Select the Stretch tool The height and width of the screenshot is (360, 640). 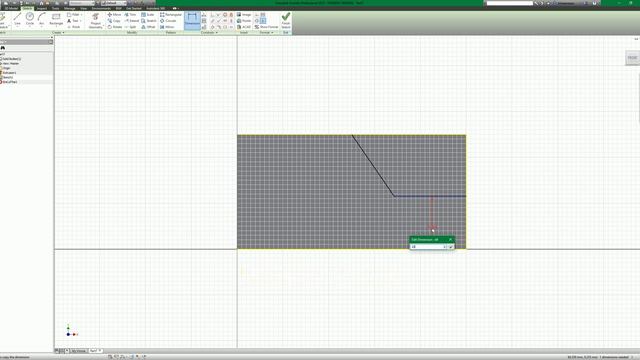pos(149,21)
